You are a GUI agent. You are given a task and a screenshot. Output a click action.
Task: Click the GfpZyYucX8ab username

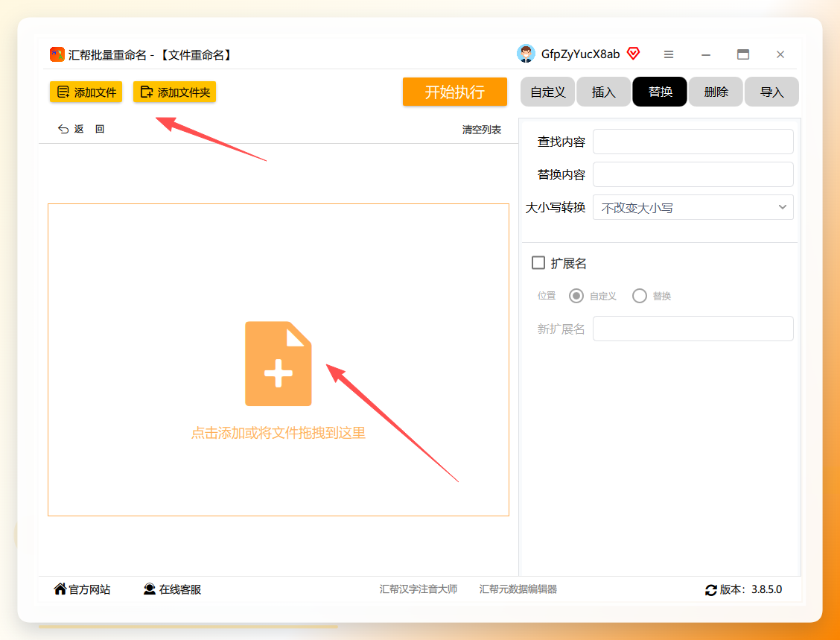point(580,54)
